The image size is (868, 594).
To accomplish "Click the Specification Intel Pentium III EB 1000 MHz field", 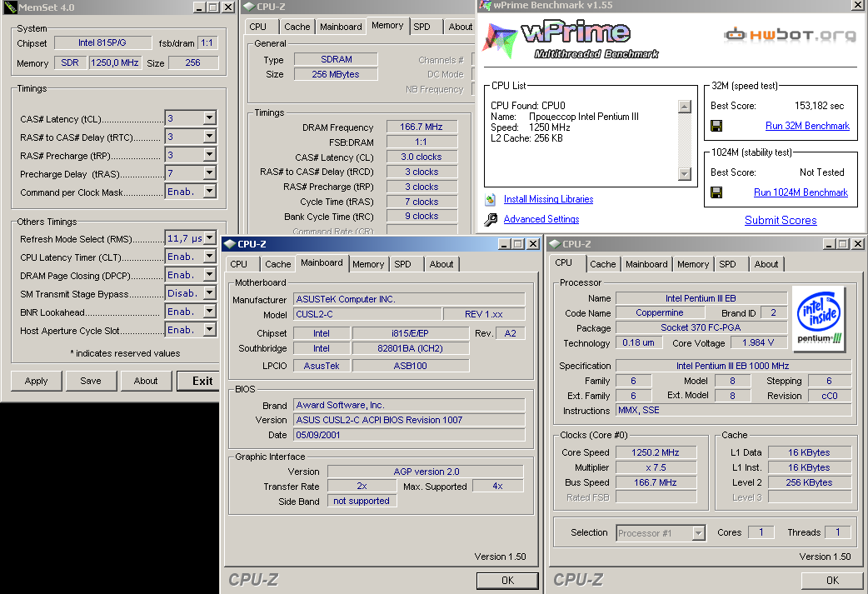I will (x=733, y=366).
